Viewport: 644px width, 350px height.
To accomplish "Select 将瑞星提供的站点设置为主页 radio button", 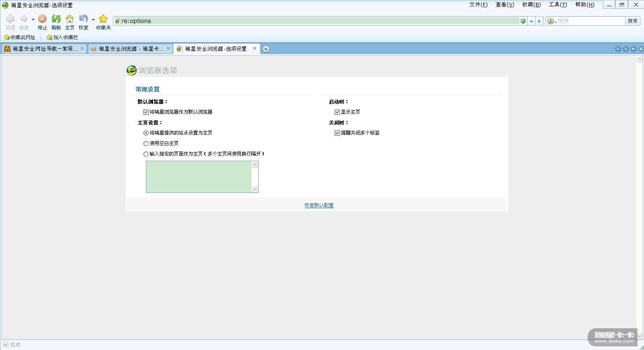I will (146, 133).
